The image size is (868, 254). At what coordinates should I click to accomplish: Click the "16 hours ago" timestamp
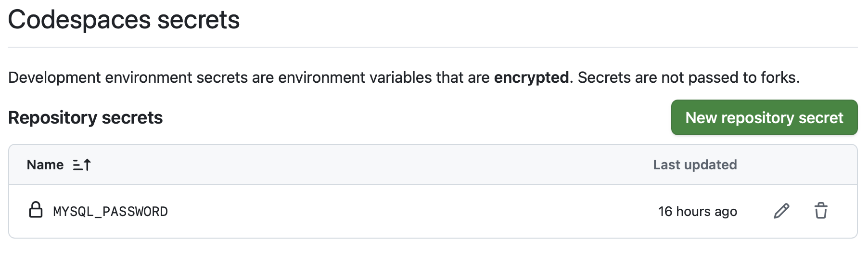coord(698,212)
